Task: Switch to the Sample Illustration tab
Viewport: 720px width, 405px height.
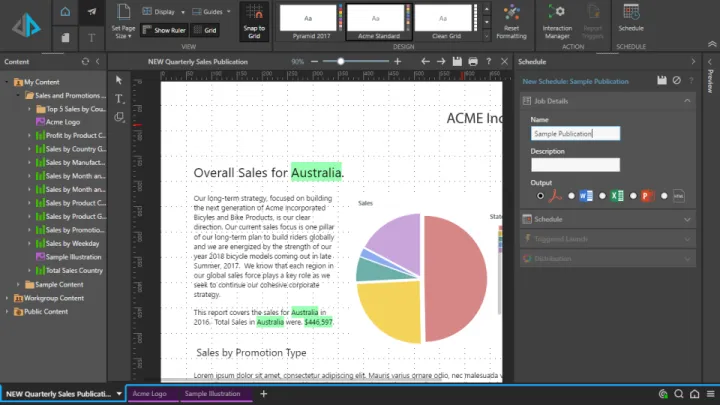Action: (212, 394)
